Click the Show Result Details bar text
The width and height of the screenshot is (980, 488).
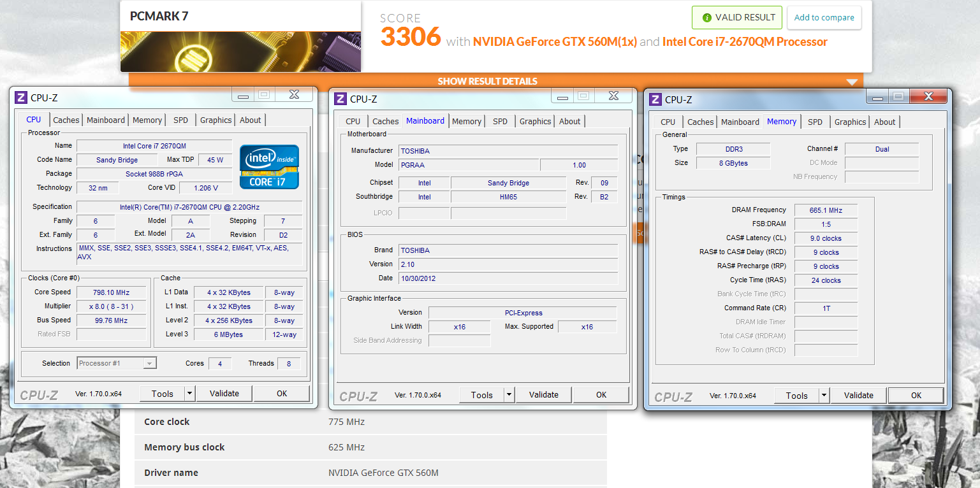487,82
